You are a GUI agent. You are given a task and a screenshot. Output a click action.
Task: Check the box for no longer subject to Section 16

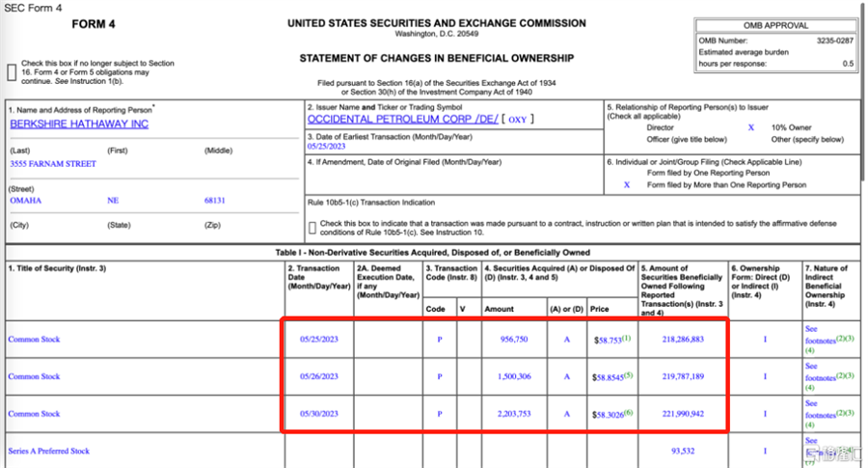click(x=12, y=72)
